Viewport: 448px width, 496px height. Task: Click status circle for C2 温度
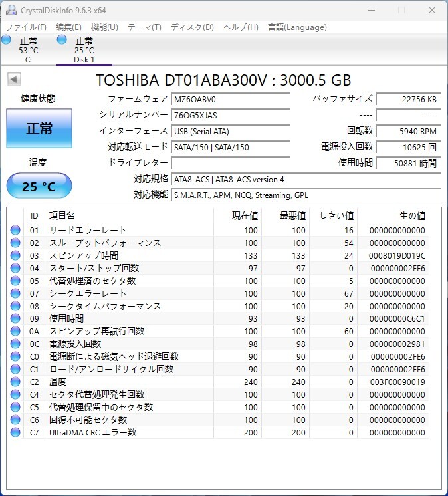coord(15,382)
